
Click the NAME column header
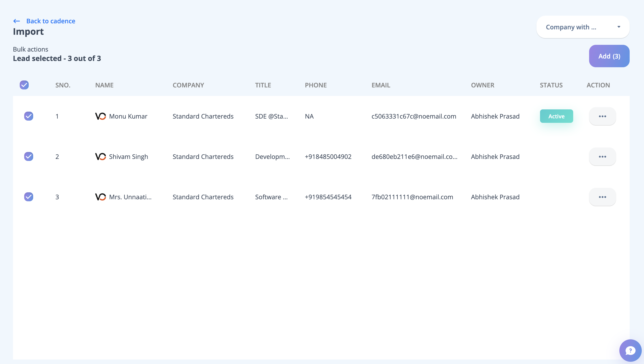104,85
